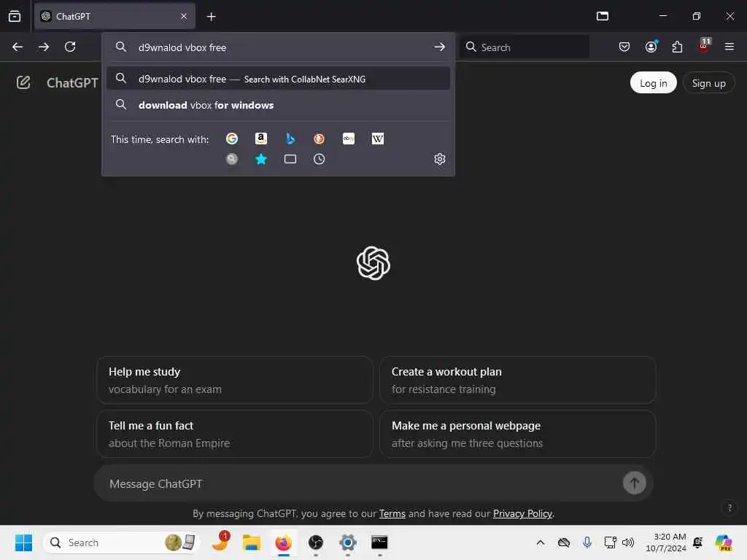Image resolution: width=747 pixels, height=560 pixels.
Task: Select 'Help me study' prompt card
Action: click(234, 380)
